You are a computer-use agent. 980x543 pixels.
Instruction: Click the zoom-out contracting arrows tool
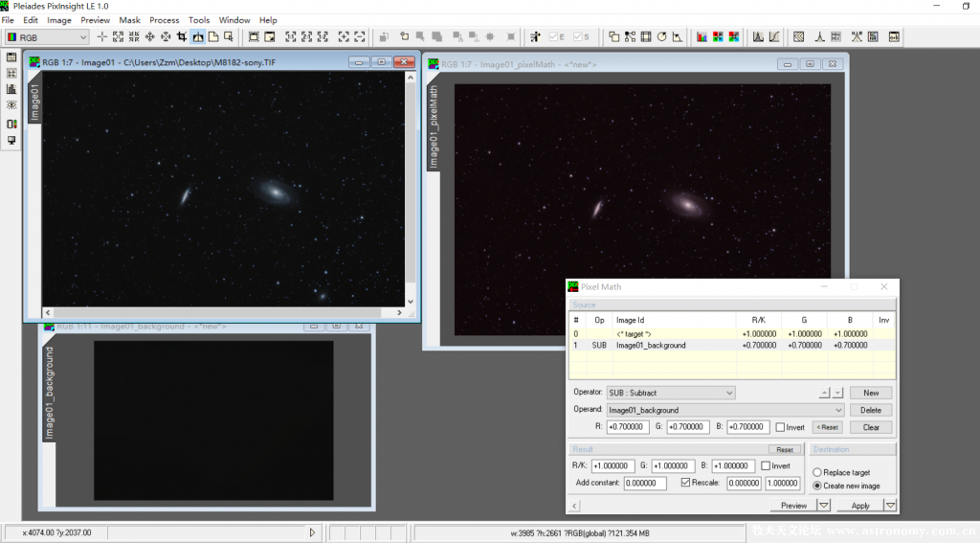tap(134, 37)
